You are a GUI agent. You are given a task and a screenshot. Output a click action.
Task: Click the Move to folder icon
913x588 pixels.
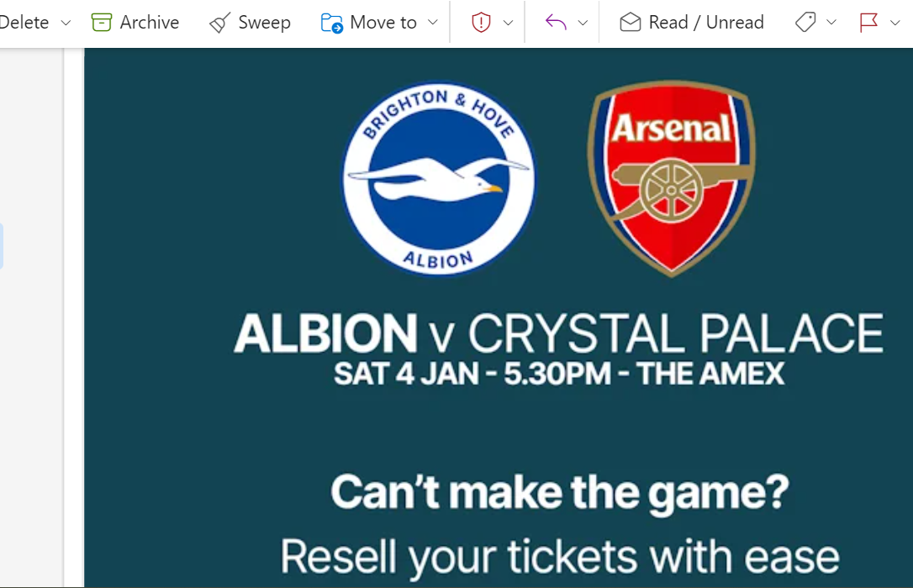[x=332, y=23]
